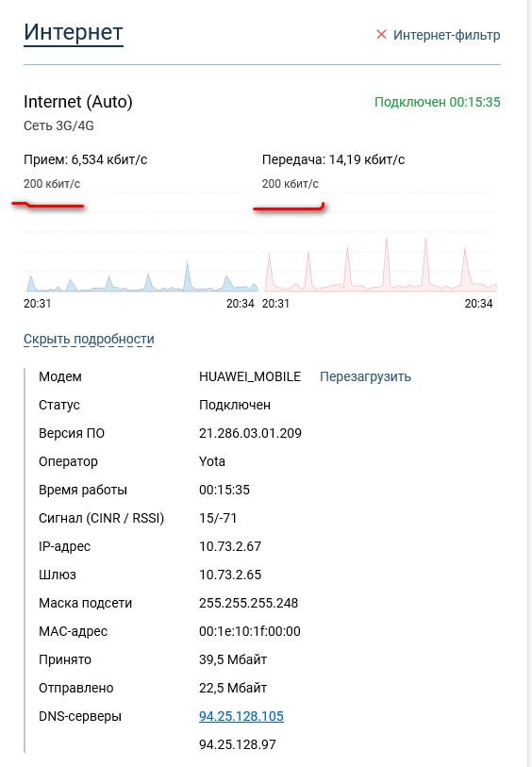Screen dimensions: 532x767
Task: Click the green Подключен 00:15:35 status
Action: coord(437,102)
